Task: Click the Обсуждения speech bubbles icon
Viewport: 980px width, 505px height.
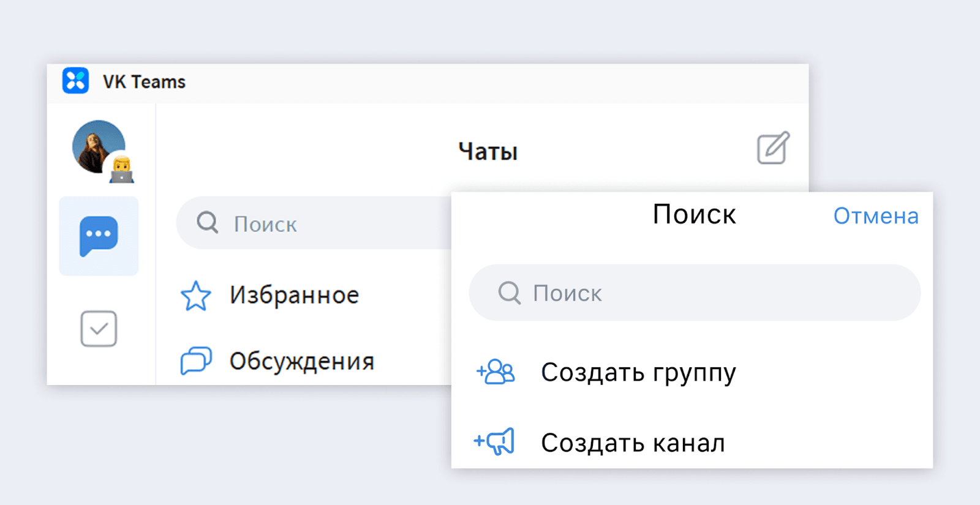Action: pyautogui.click(x=196, y=361)
